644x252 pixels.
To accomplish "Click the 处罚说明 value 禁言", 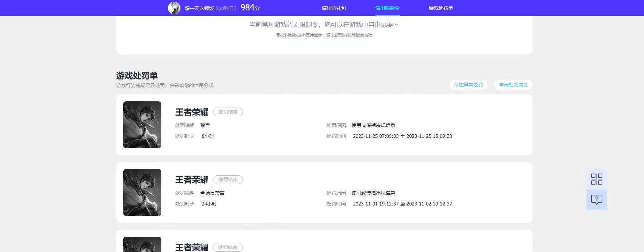I will tap(205, 125).
